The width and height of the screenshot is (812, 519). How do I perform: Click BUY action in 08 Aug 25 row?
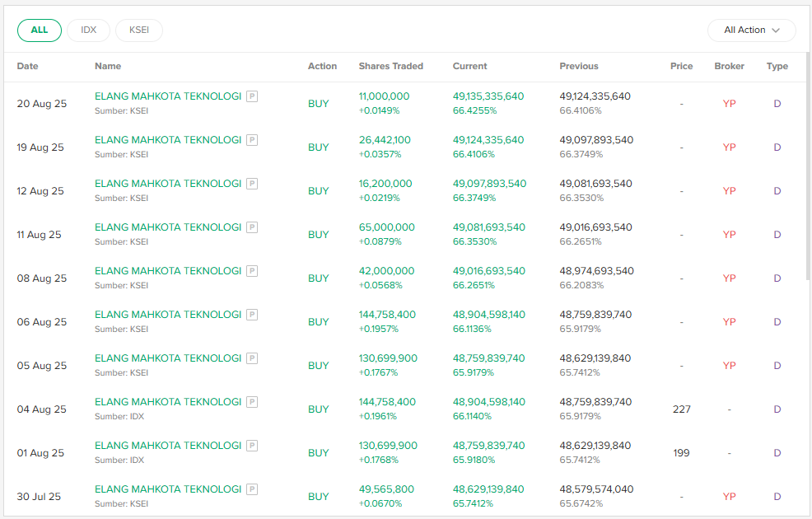319,278
